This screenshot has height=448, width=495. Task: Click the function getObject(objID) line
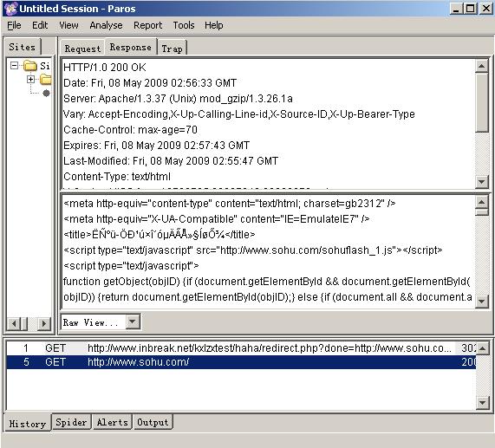pyautogui.click(x=267, y=282)
